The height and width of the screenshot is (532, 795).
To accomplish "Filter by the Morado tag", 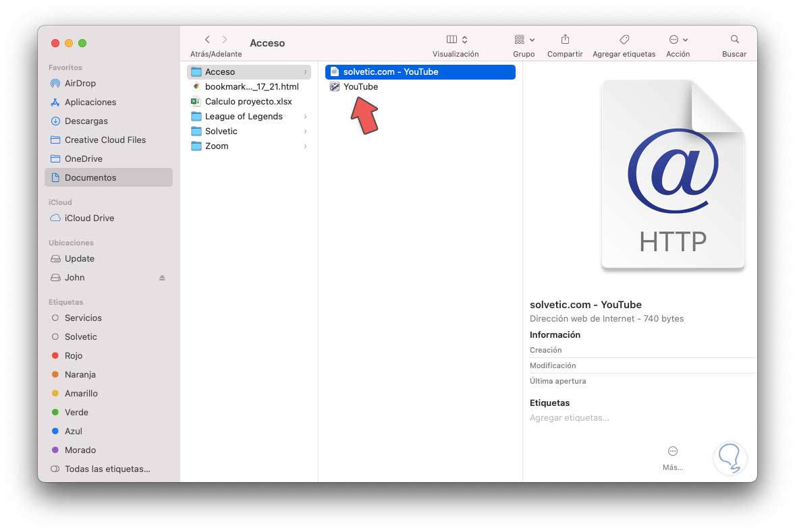I will (109, 450).
